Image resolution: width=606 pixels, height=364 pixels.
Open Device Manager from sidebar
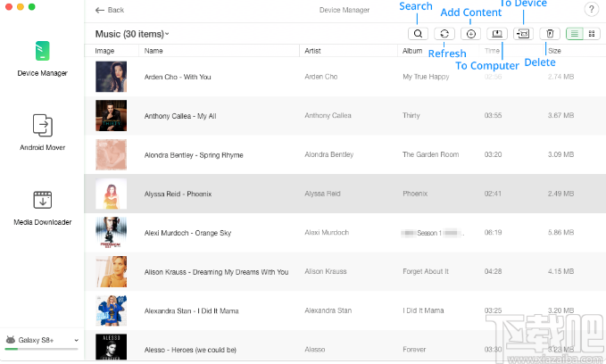42,58
